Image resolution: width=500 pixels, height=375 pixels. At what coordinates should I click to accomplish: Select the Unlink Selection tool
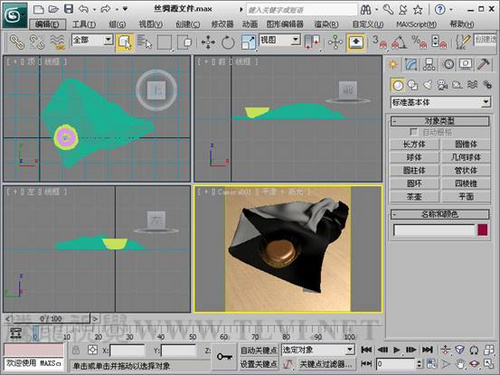37,43
